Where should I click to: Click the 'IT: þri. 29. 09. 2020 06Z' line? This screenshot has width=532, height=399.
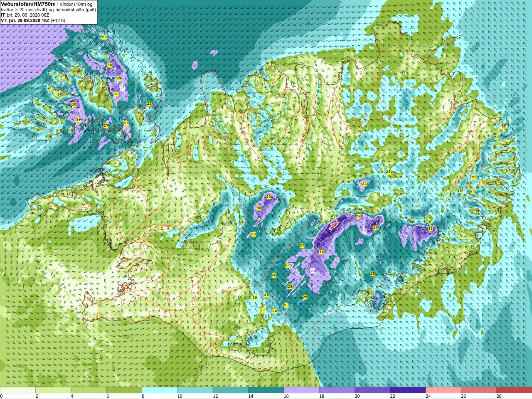25,15
